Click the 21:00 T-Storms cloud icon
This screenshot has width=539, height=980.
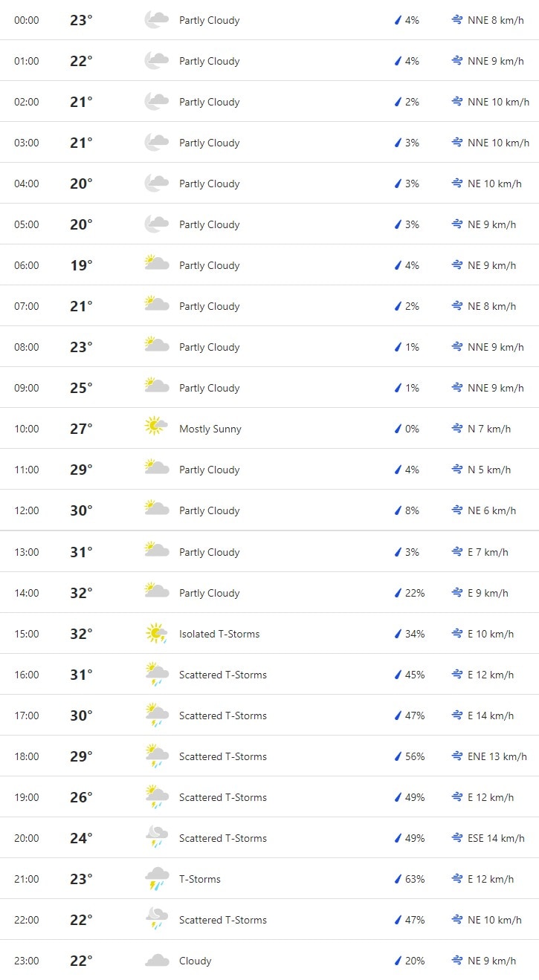pos(156,879)
